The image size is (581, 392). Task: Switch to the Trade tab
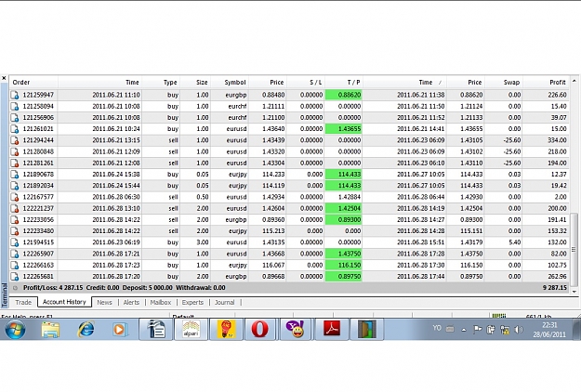(23, 303)
